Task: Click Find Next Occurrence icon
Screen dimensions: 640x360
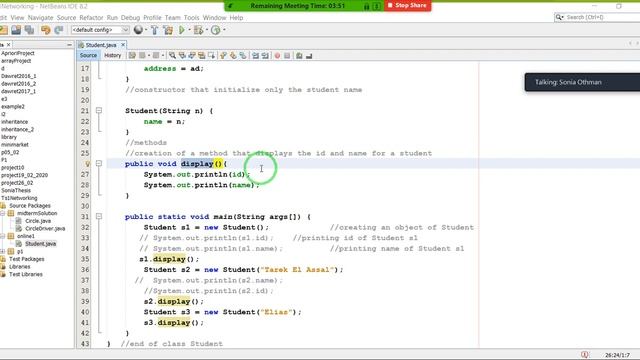Action: click(191, 56)
